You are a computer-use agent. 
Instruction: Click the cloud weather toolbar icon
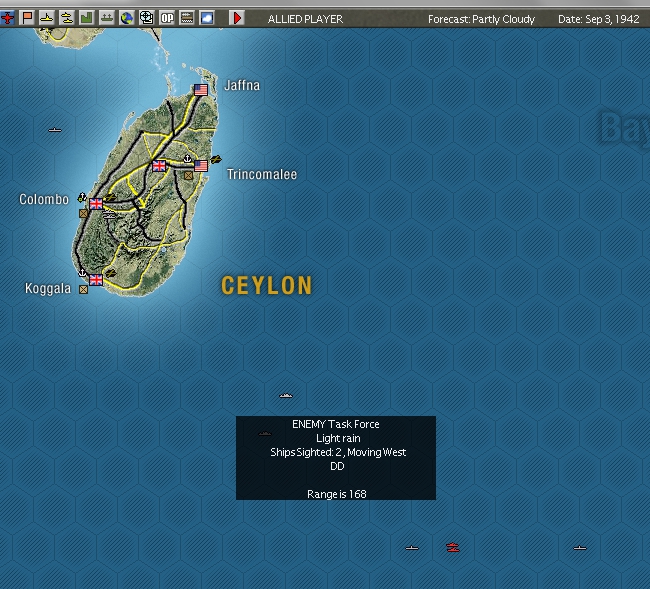206,18
